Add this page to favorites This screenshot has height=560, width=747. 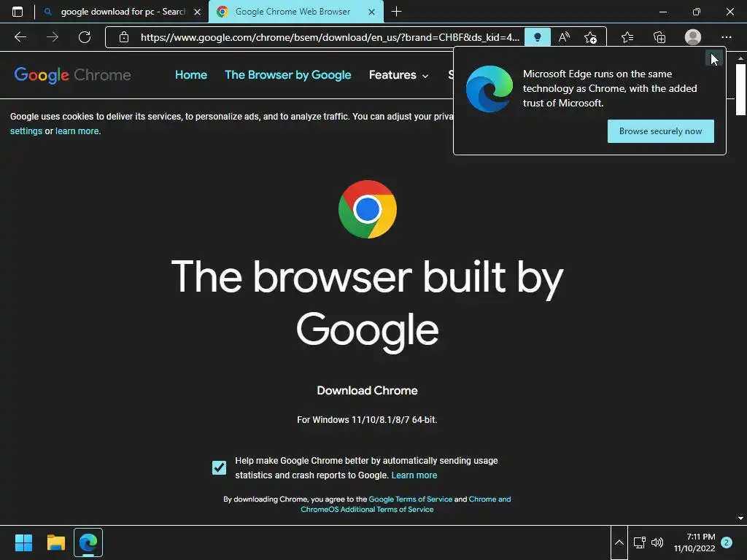(x=590, y=37)
